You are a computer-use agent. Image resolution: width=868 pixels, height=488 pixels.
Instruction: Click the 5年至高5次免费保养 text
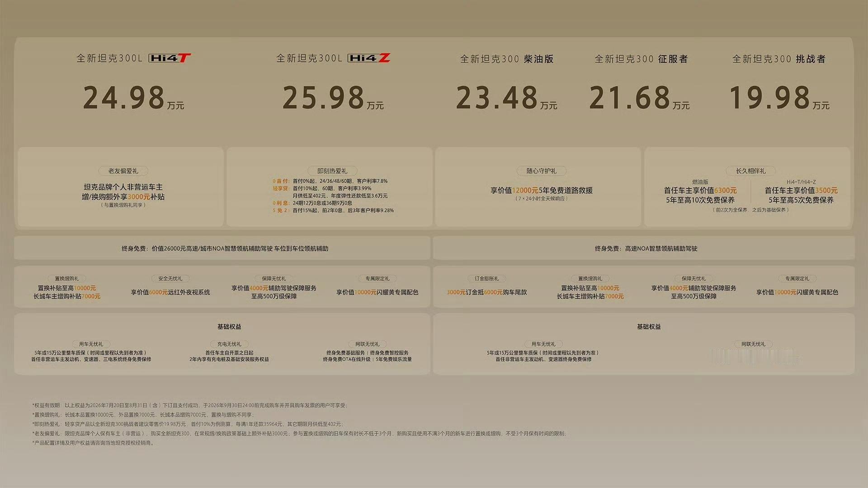click(801, 200)
